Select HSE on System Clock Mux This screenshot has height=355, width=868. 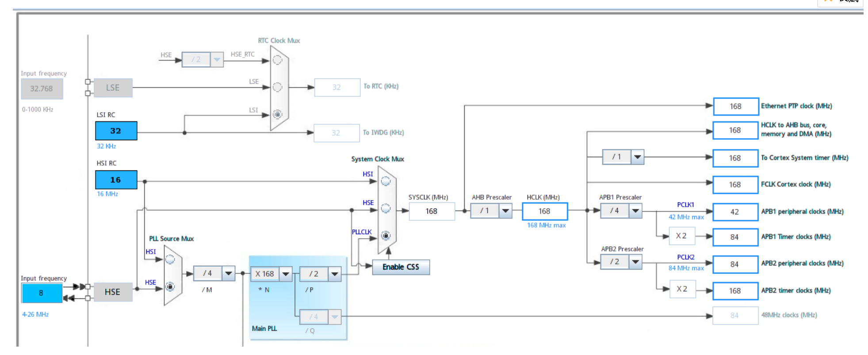coord(386,208)
